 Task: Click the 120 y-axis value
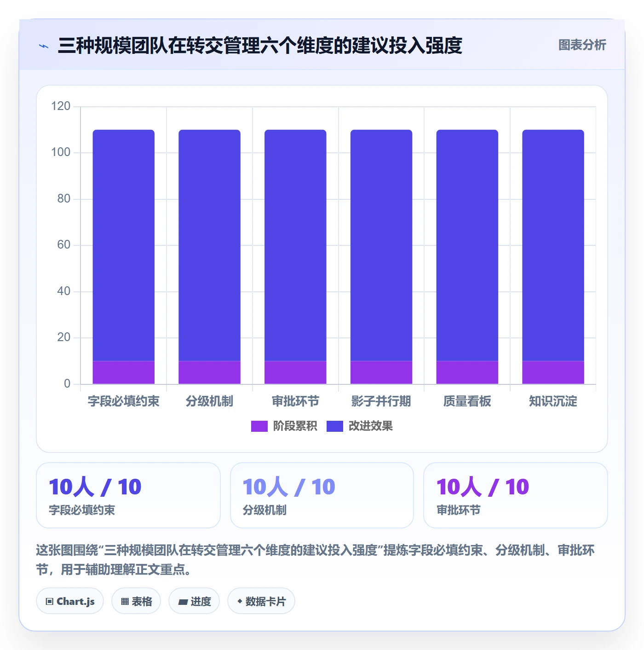[x=61, y=106]
